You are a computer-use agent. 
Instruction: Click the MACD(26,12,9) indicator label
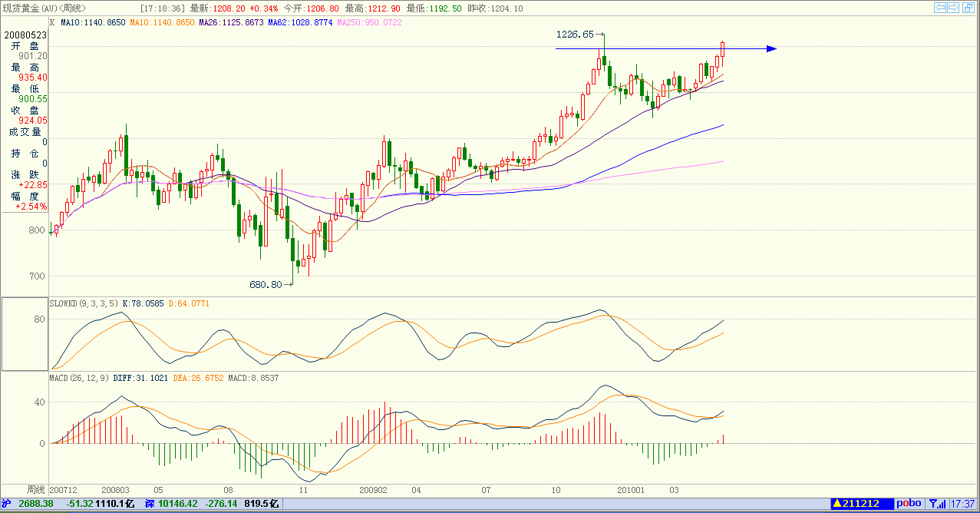click(79, 378)
